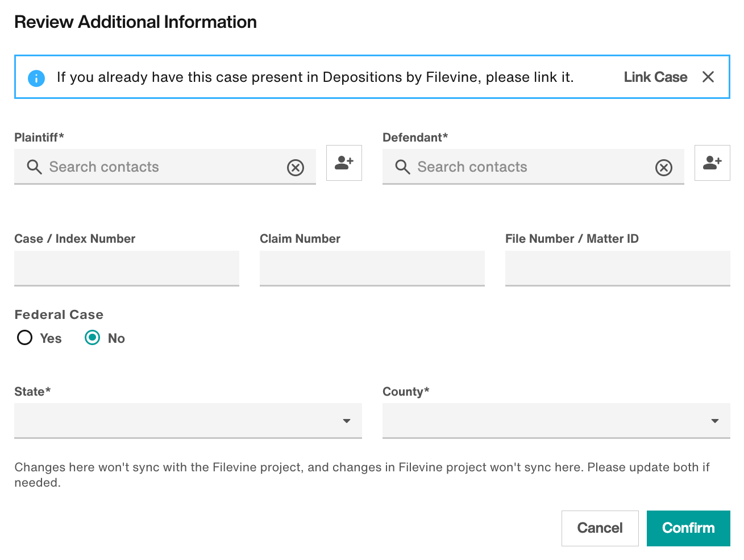
Task: Clear the Defendant search contacts field
Action: coord(664,168)
